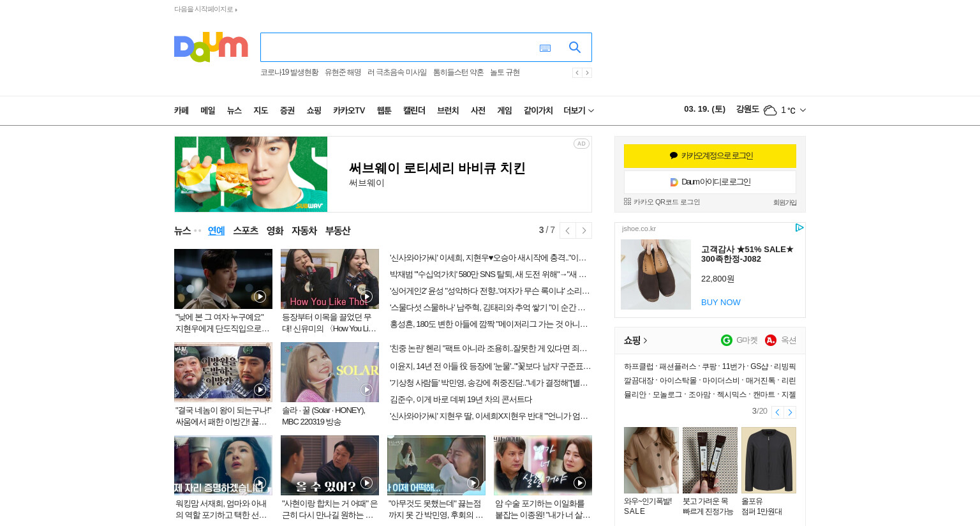The image size is (980, 526).
Task: Switch to the 스포츠 news tab
Action: point(246,230)
